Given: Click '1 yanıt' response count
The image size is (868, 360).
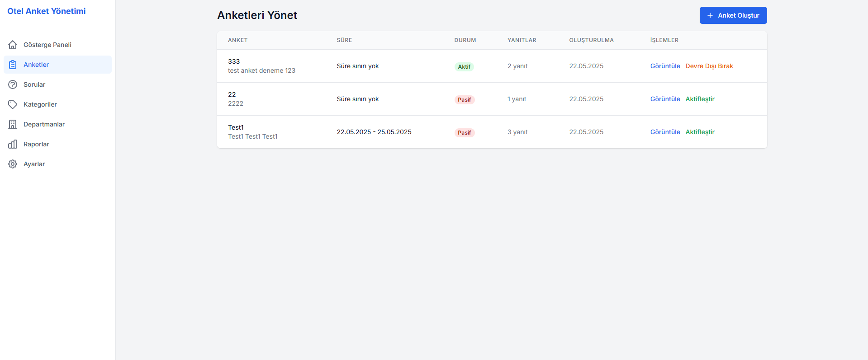Looking at the screenshot, I should point(517,99).
